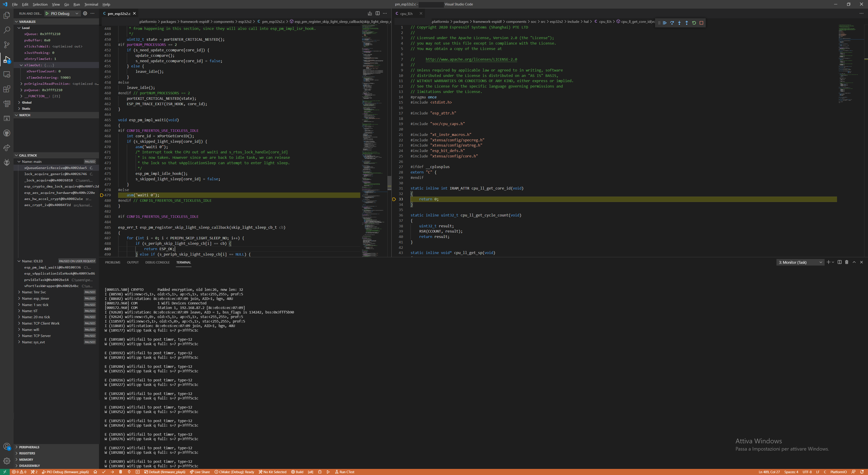
Task: Open Source Control in the activity bar
Action: (7, 45)
